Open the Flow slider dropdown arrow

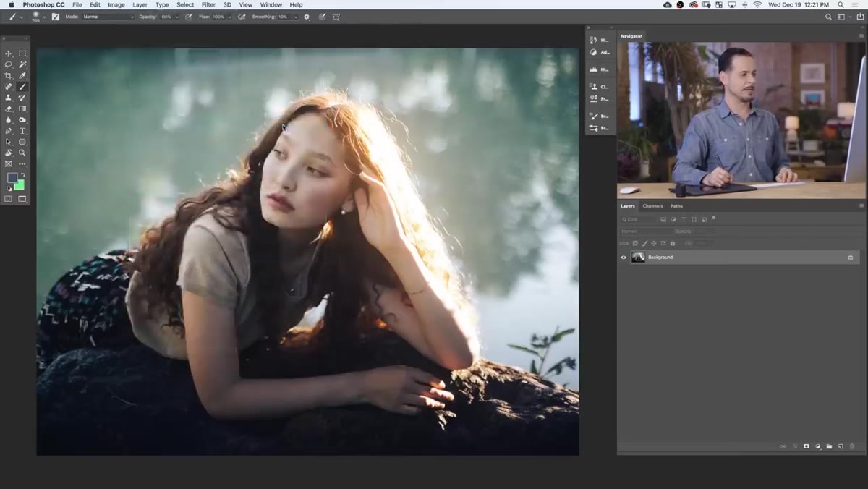point(230,17)
